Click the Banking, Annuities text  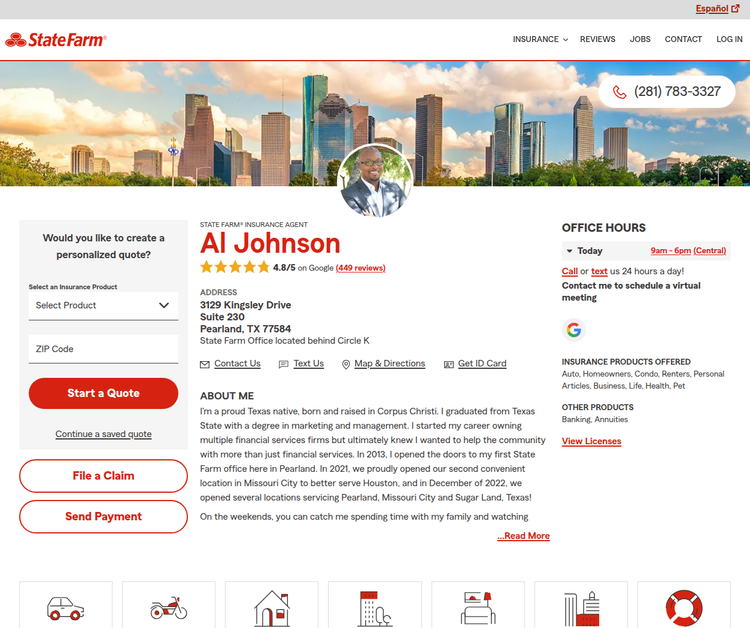(595, 419)
